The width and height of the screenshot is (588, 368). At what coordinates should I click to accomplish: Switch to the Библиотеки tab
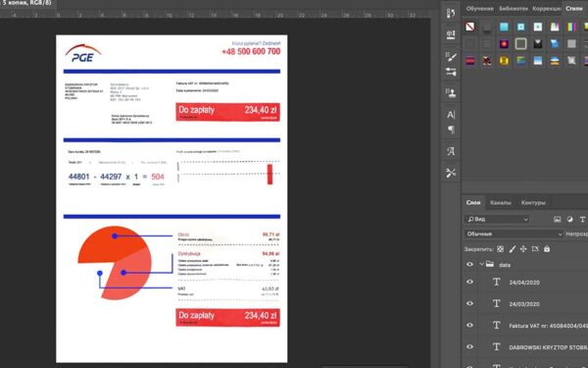513,8
